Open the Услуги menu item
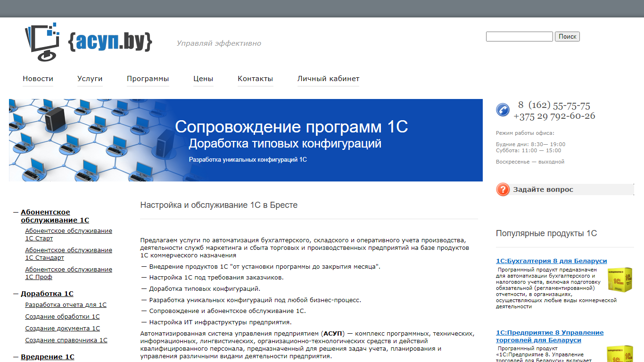644x362 pixels. point(90,79)
